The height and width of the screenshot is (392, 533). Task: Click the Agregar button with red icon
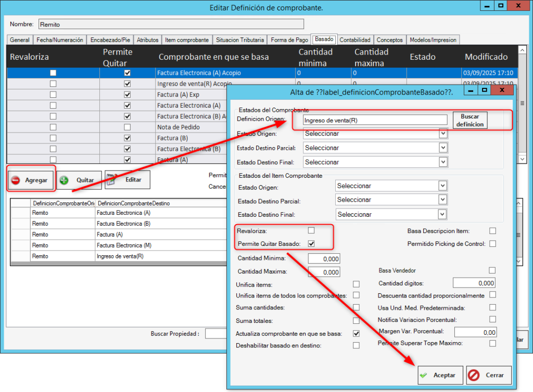click(31, 180)
